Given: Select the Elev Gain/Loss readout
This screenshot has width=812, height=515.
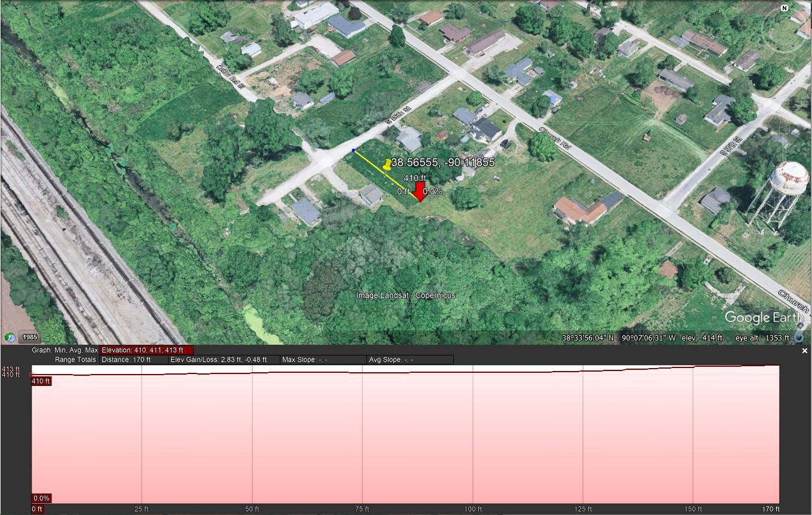Looking at the screenshot, I should [224, 360].
